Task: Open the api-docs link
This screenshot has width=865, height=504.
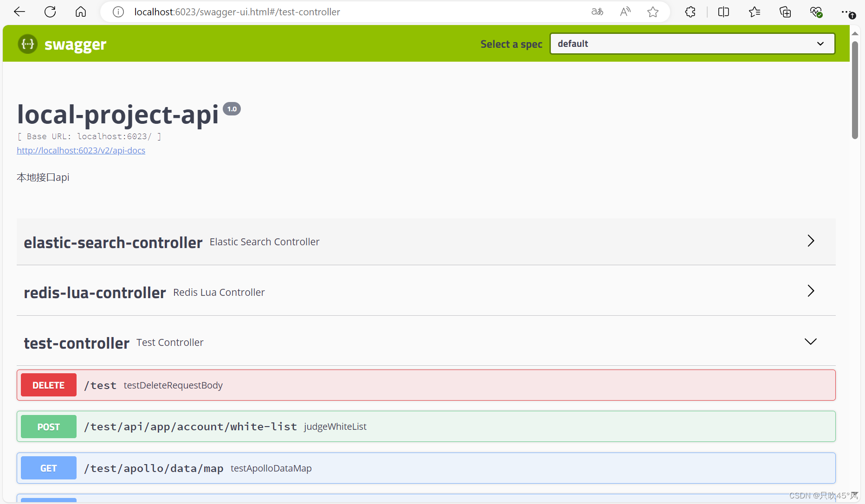Action: coord(81,150)
